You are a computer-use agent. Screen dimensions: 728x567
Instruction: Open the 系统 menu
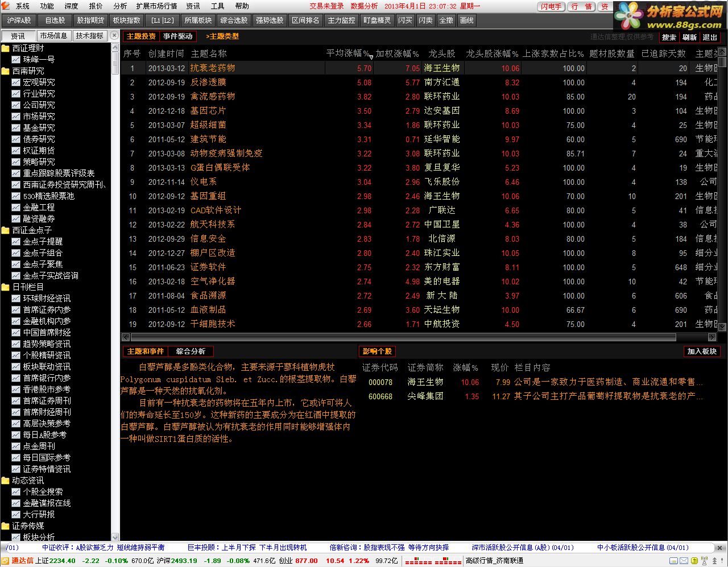tap(23, 6)
